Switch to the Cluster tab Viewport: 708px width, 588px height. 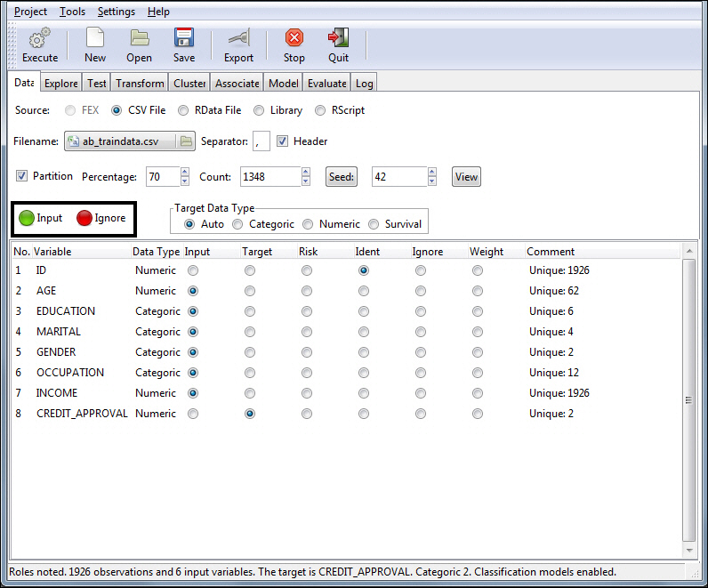coord(189,84)
